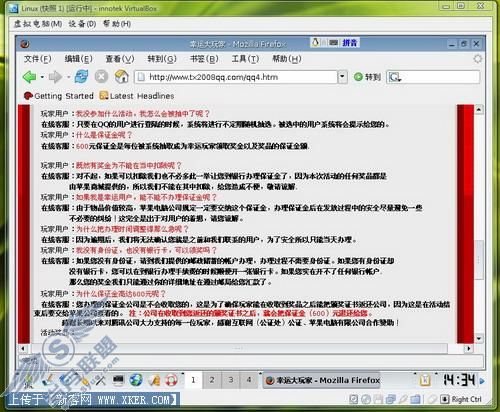The image size is (500, 412).
Task: Click the horizontal scrollbar thumb
Action: [239, 349]
